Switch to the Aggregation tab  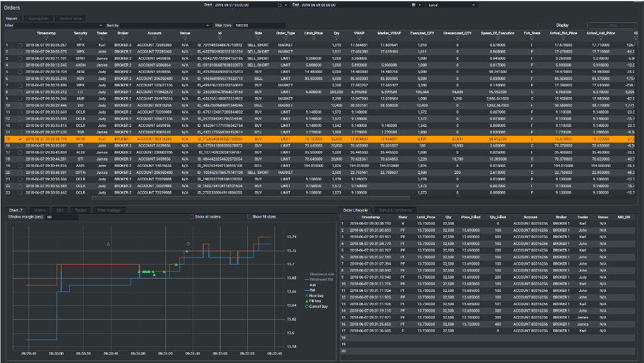(x=38, y=18)
